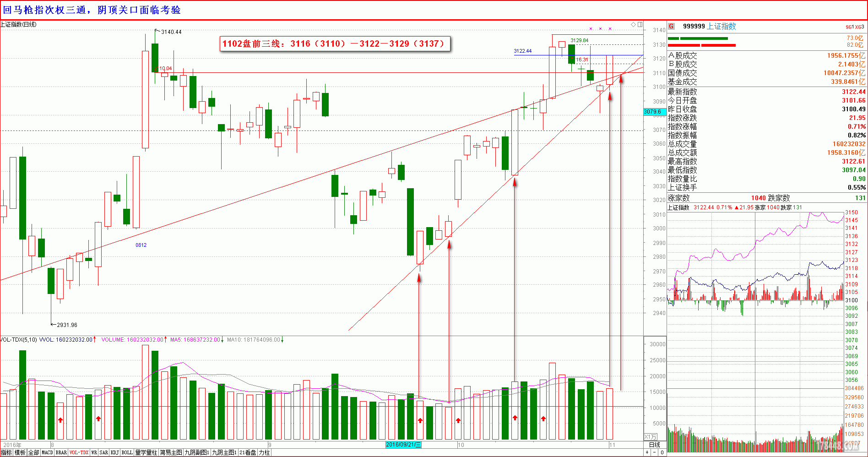Viewport: 868px width, 457px height.
Task: Click the 2931.96 low price label
Action: pyautogui.click(x=67, y=325)
